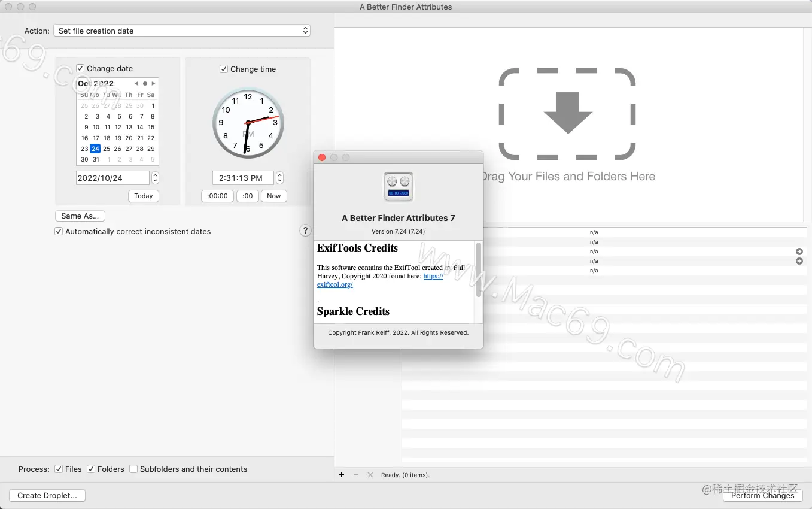Disable Automatically correct inconsistent dates
This screenshot has width=812, height=509.
[x=59, y=231]
